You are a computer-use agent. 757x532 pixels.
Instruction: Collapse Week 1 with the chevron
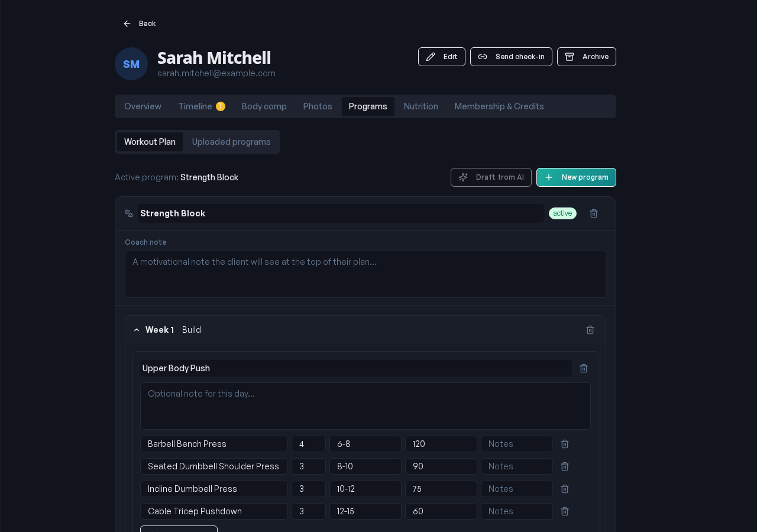[x=137, y=330]
